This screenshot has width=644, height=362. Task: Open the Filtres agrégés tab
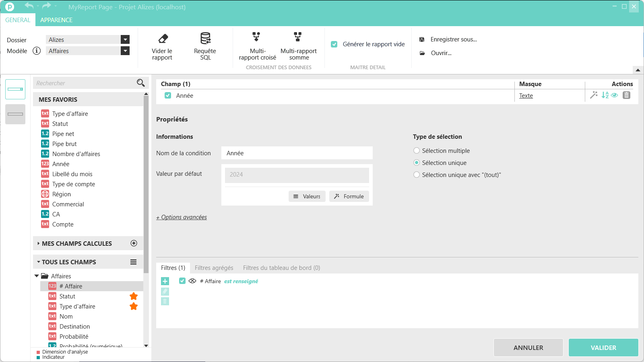214,268
